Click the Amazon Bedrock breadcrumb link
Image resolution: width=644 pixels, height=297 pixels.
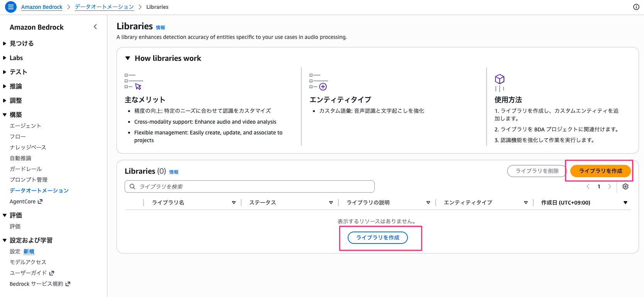(x=42, y=7)
